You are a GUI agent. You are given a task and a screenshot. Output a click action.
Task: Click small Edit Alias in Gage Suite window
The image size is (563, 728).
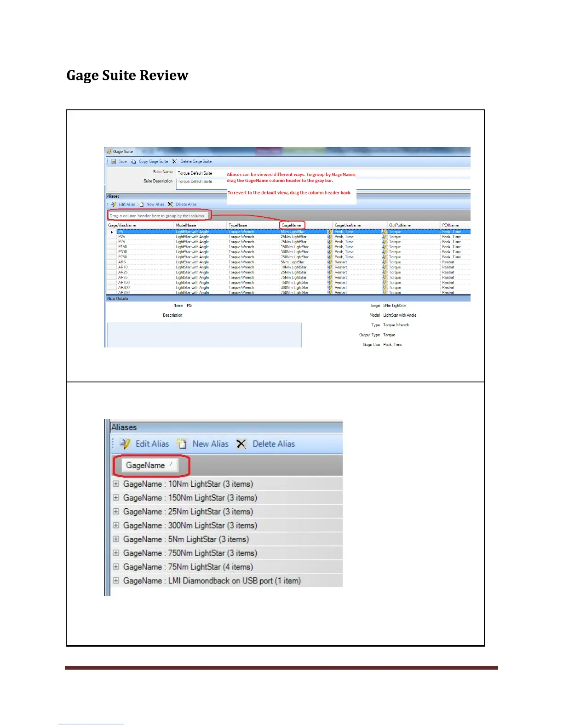(123, 204)
